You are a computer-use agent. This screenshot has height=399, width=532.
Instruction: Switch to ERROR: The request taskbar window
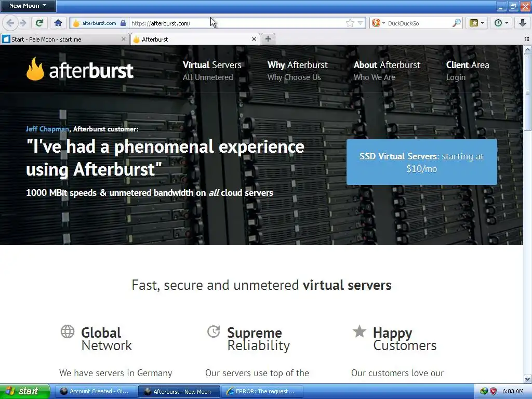[262, 391]
